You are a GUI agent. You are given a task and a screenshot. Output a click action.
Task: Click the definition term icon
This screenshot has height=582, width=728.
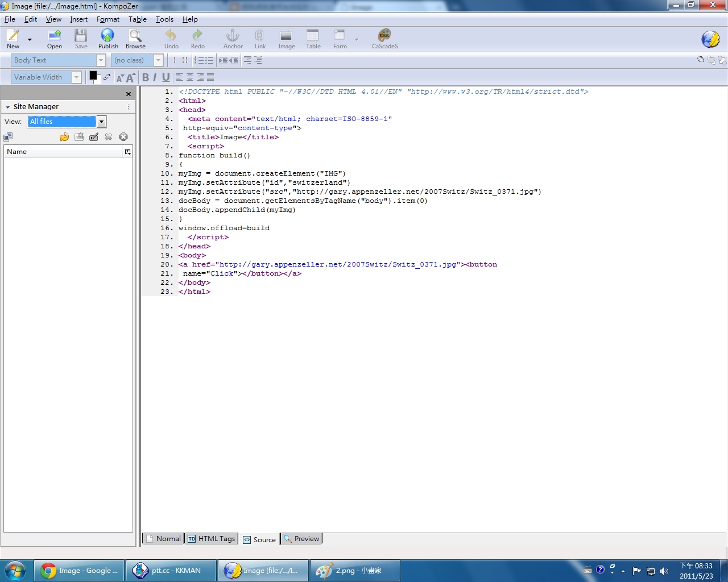(247, 60)
